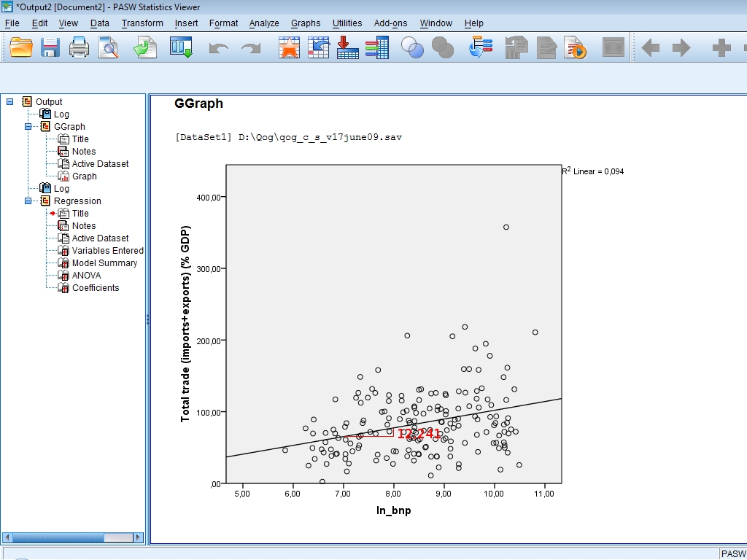Image resolution: width=747 pixels, height=560 pixels.
Task: Select Coefficients in the outline tree
Action: pos(95,288)
